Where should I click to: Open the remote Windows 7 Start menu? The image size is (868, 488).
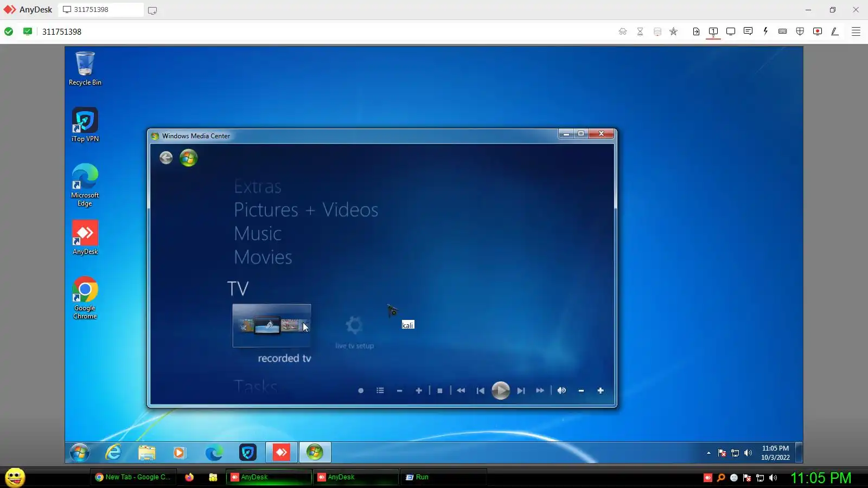[x=80, y=452]
